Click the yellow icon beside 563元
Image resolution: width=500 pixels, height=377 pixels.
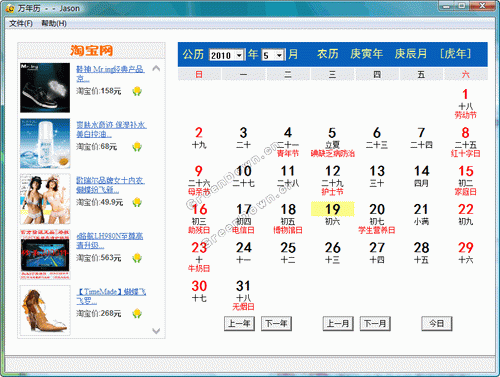click(x=137, y=258)
